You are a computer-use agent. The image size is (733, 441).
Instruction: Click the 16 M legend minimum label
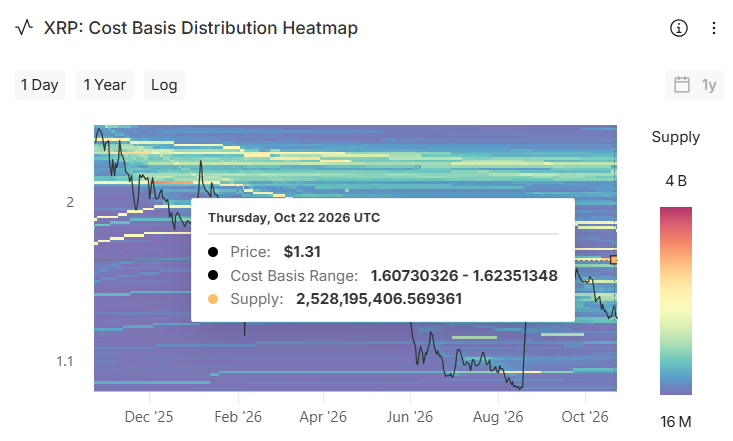click(676, 422)
